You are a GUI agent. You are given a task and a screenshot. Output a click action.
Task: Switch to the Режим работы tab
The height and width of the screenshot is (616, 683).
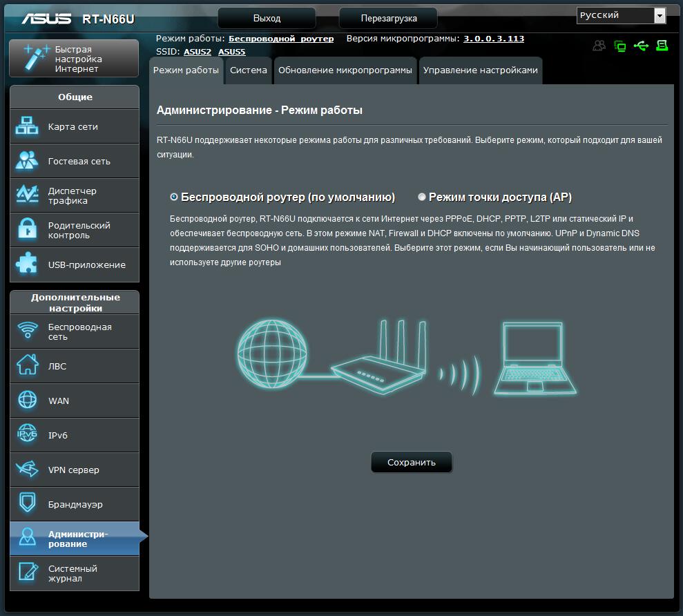[186, 70]
